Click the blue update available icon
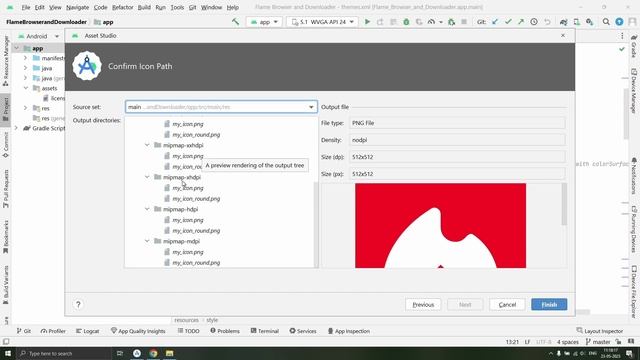 [x=619, y=22]
